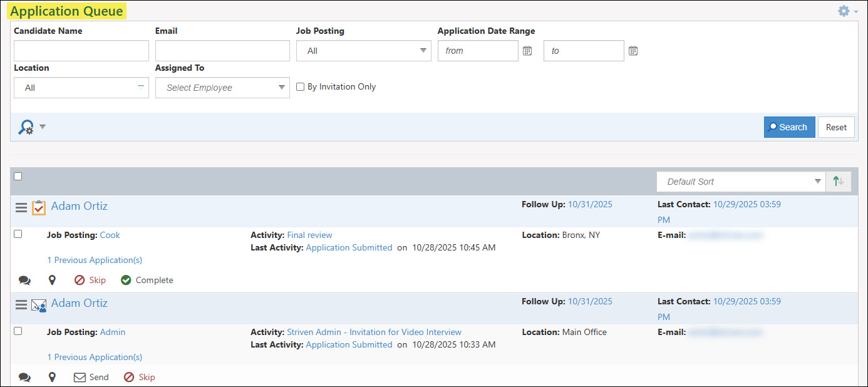The image size is (868, 387).
Task: Open the hamburger menu on the Admin application record
Action: pos(21,303)
